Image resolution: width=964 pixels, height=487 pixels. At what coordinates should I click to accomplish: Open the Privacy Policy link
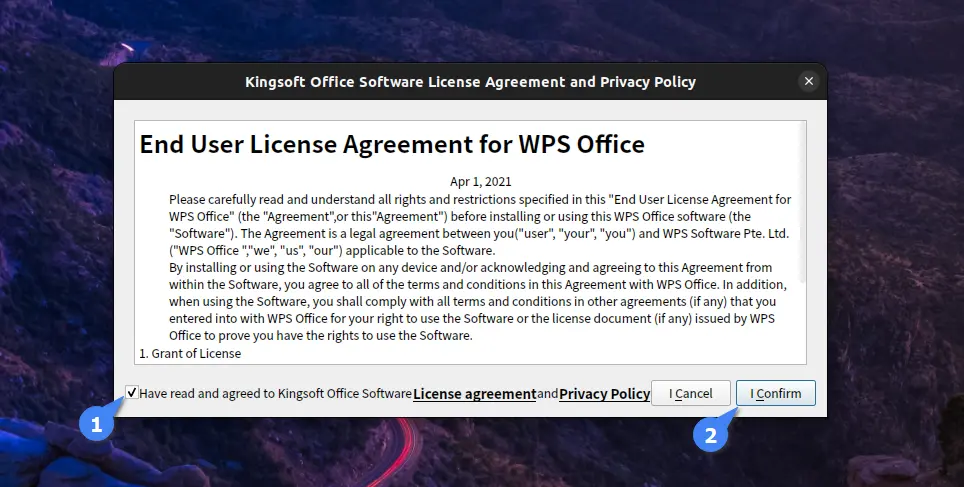coord(604,394)
